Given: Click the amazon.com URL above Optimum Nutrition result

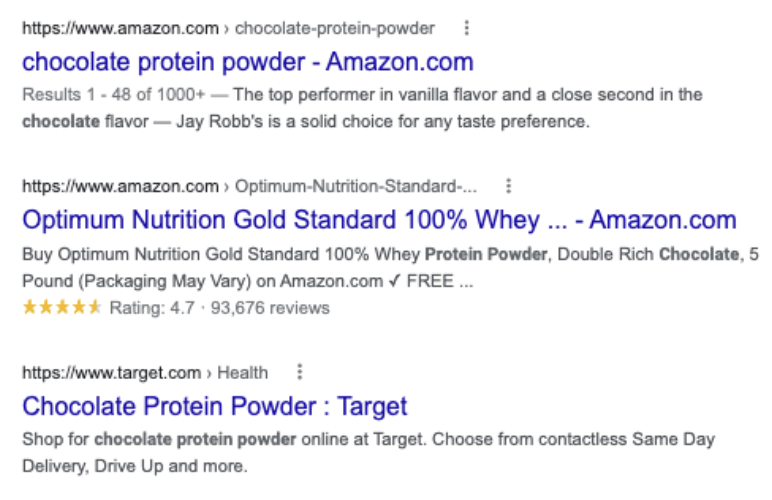Looking at the screenshot, I should coord(120,186).
